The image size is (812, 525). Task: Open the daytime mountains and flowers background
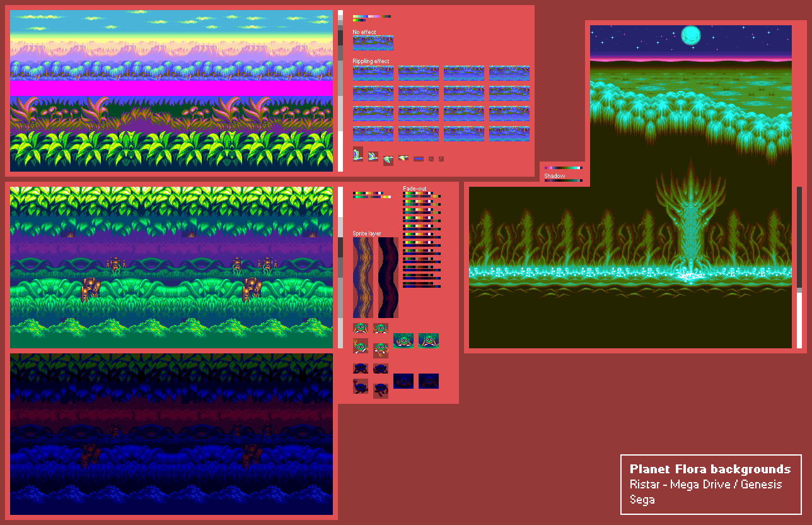coord(171,91)
